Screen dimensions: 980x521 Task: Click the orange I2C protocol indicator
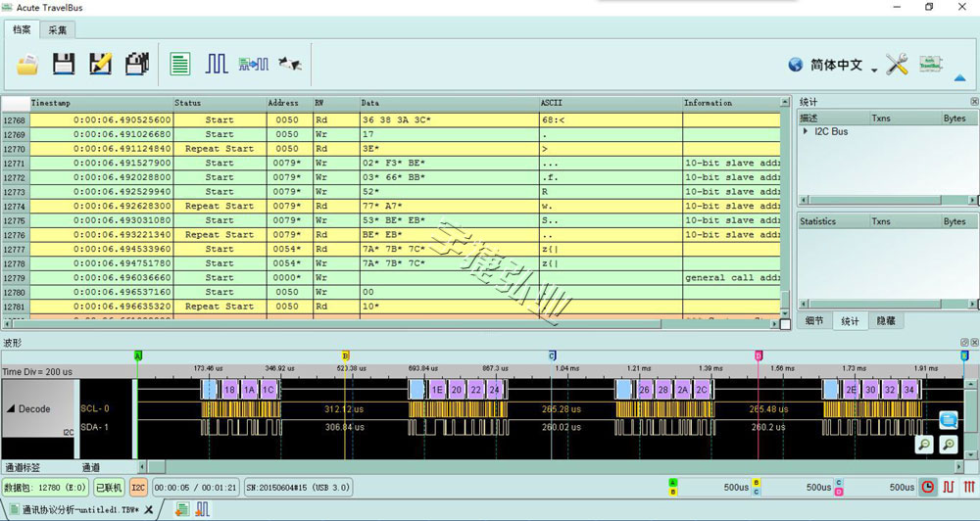click(x=139, y=488)
